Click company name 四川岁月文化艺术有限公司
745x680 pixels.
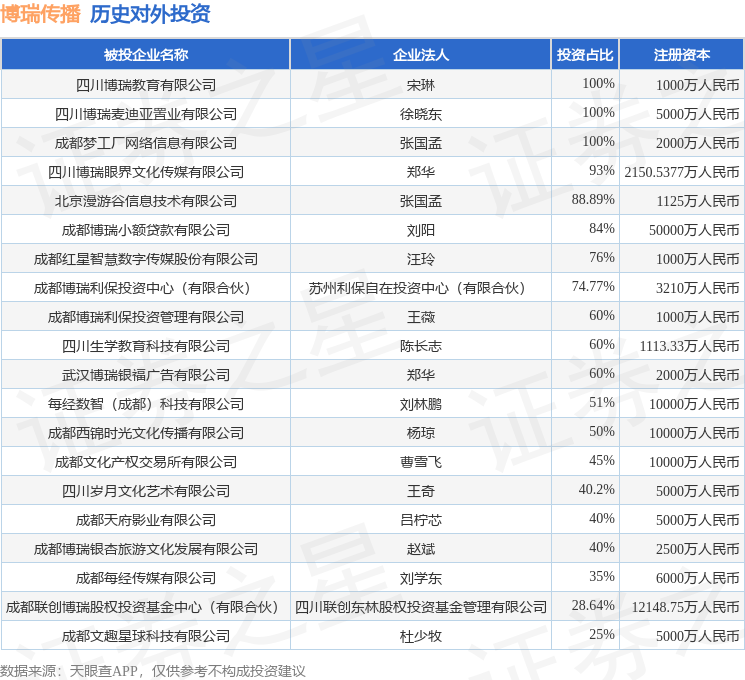pyautogui.click(x=146, y=491)
